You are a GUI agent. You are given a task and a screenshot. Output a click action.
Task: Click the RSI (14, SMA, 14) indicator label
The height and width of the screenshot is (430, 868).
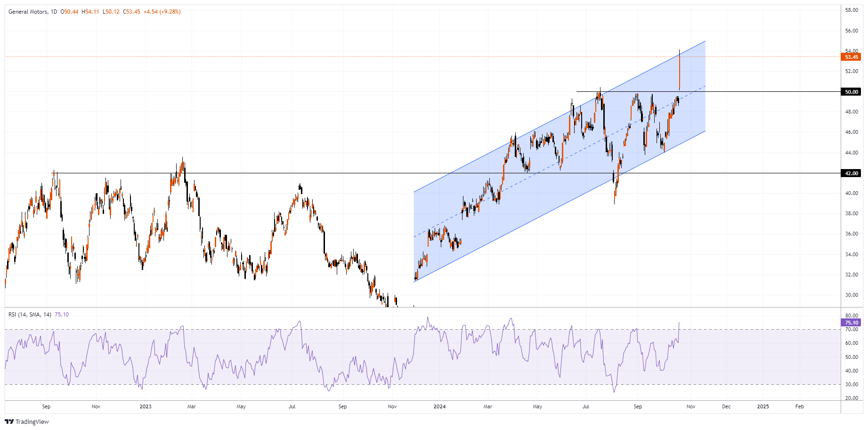tap(30, 315)
